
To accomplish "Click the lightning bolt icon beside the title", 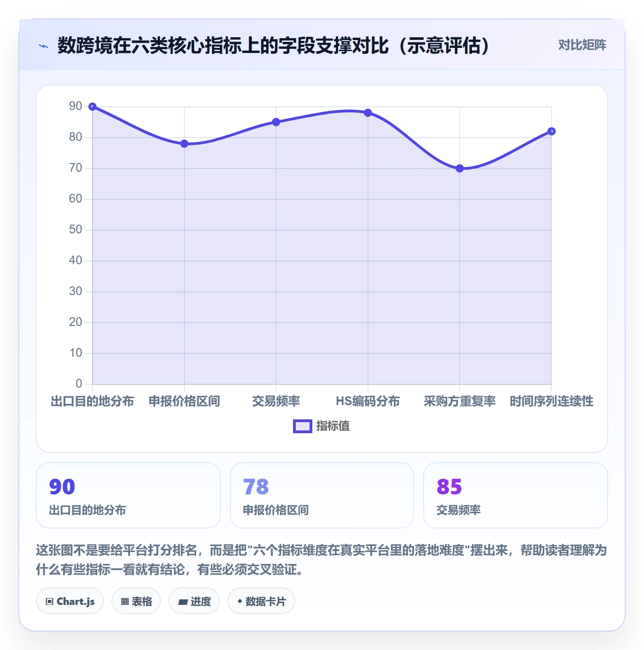I will point(44,46).
